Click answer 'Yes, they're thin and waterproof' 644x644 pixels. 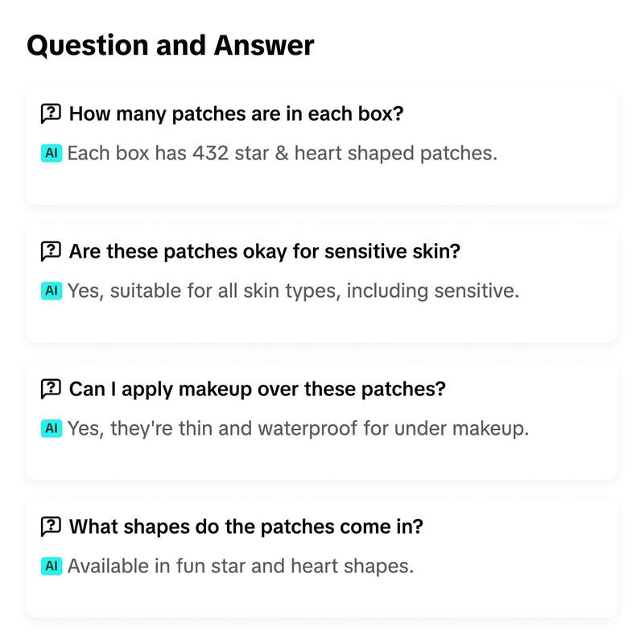coord(298,428)
